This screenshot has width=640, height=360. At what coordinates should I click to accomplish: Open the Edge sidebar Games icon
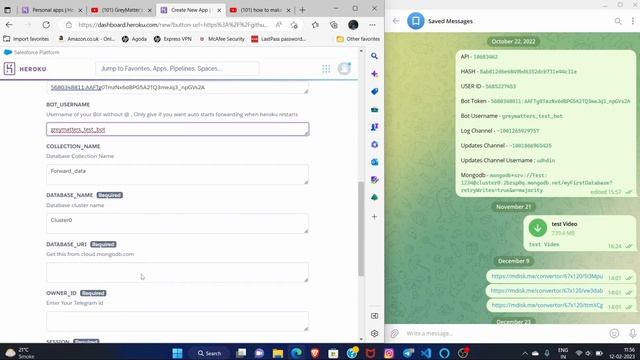point(374,127)
